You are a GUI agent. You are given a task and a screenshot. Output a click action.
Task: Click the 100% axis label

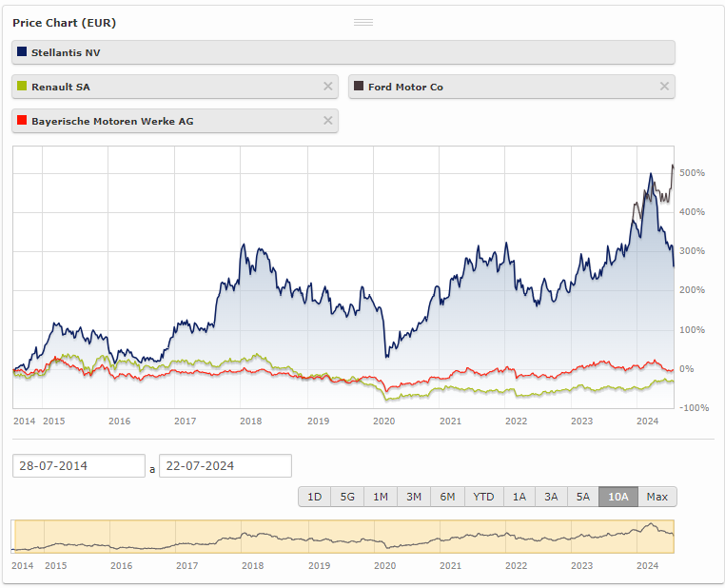pos(692,329)
